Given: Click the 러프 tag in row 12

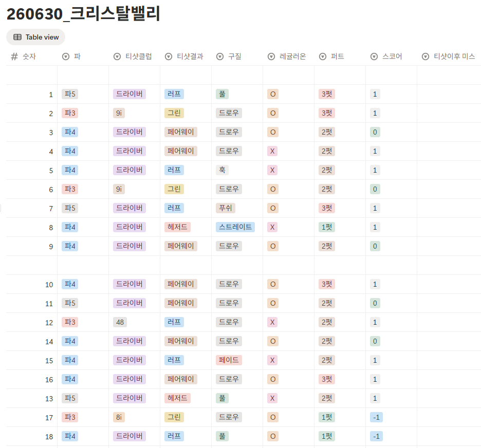Looking at the screenshot, I should coord(174,322).
